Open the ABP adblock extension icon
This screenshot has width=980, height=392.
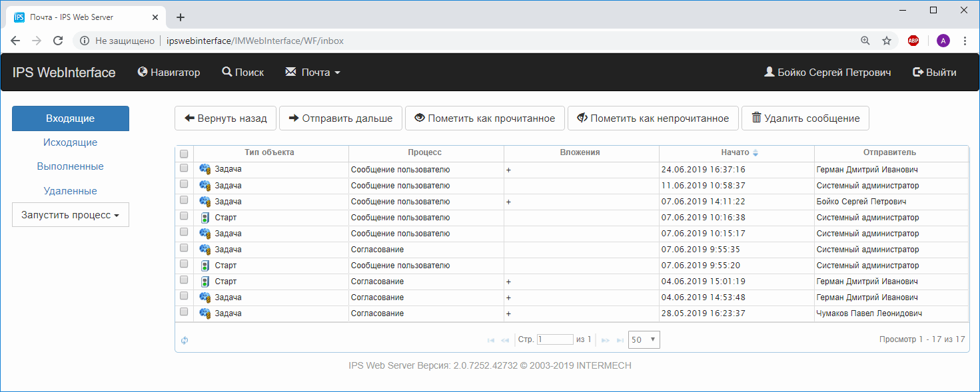tap(913, 41)
